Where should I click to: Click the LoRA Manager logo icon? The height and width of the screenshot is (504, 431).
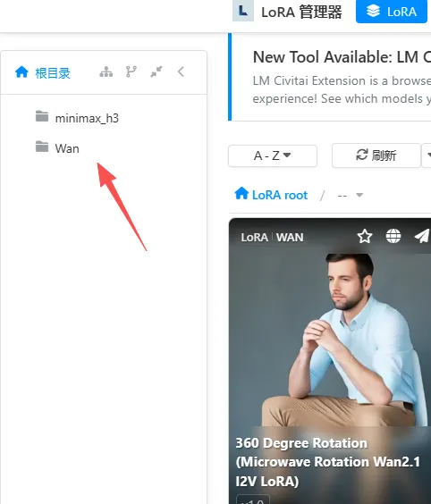tap(243, 11)
